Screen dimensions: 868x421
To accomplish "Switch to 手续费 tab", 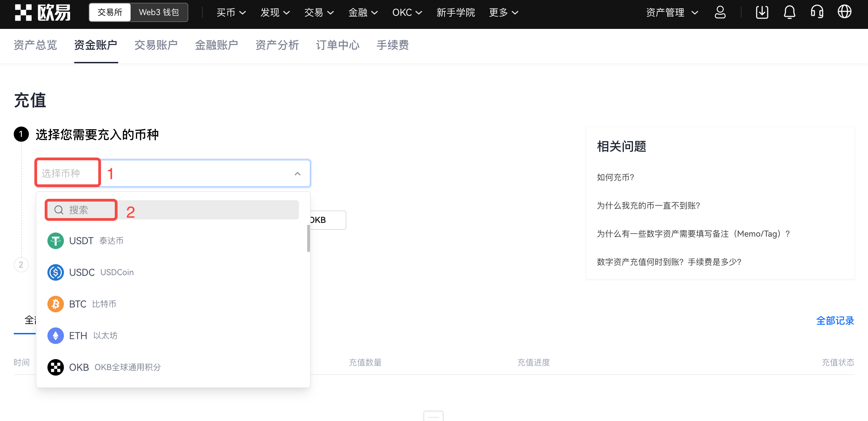I will (x=393, y=45).
